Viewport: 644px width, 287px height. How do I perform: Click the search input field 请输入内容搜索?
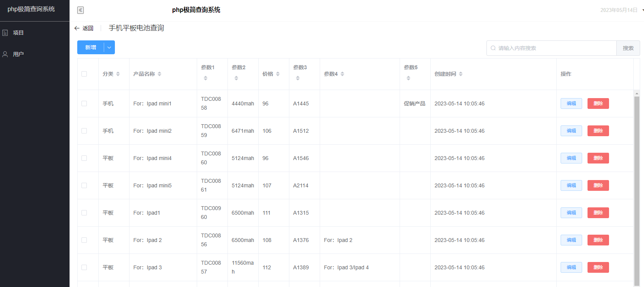[552, 48]
